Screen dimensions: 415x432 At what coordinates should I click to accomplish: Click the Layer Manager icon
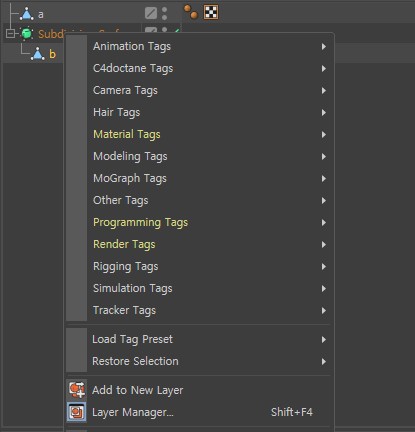pyautogui.click(x=77, y=412)
